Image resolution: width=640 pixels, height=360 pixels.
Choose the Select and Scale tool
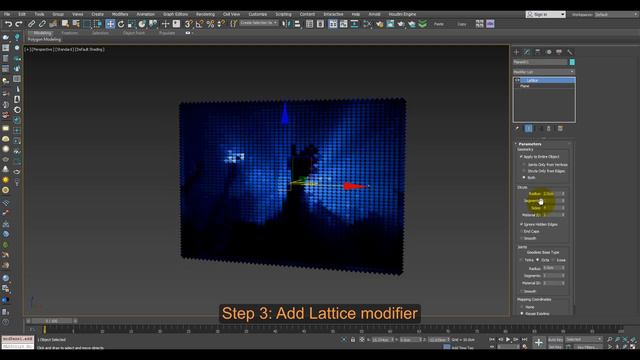[131, 24]
